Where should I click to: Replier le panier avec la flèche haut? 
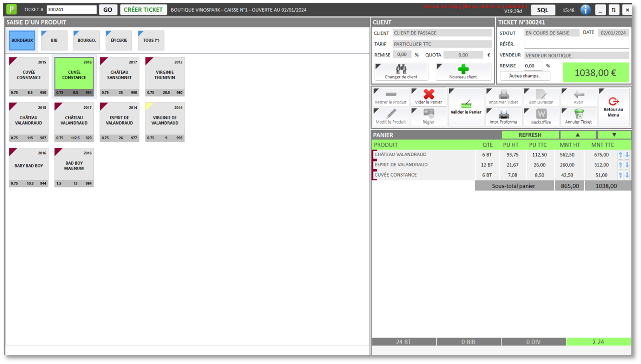coord(578,135)
